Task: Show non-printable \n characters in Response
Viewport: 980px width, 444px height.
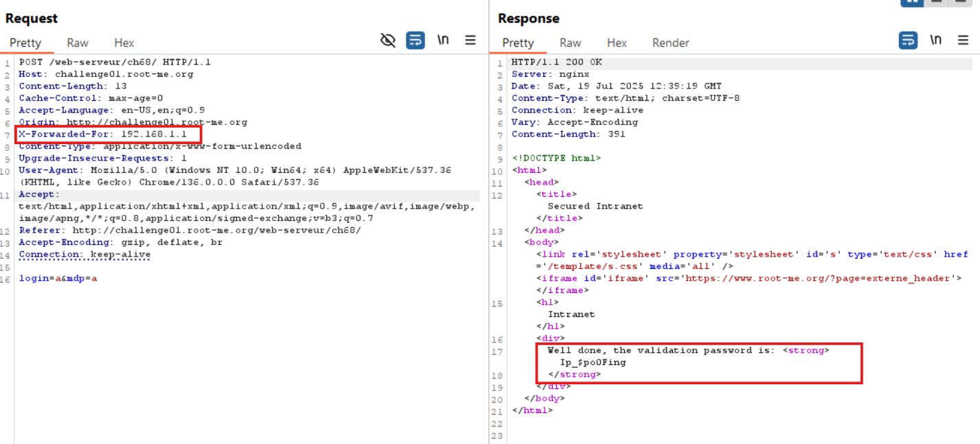Action: tap(935, 40)
